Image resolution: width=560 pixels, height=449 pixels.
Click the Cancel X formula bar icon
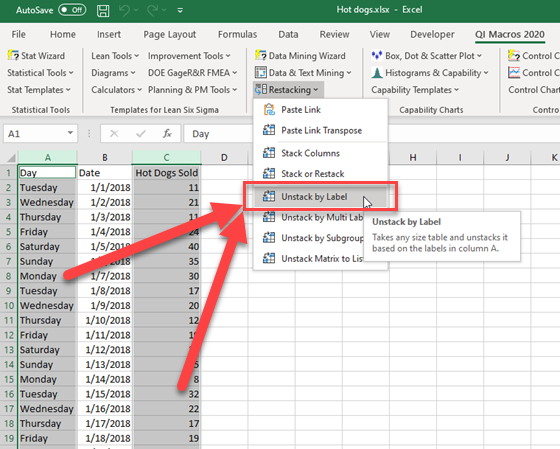(x=114, y=134)
